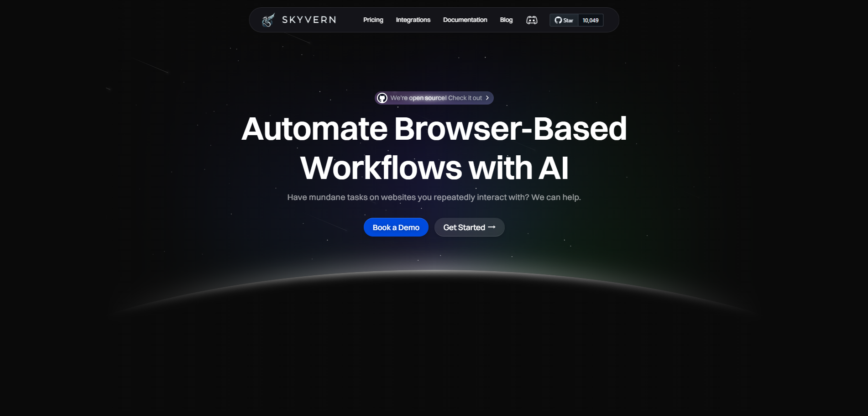The height and width of the screenshot is (416, 868).
Task: Click the GitHub icon in open source banner
Action: pos(382,98)
